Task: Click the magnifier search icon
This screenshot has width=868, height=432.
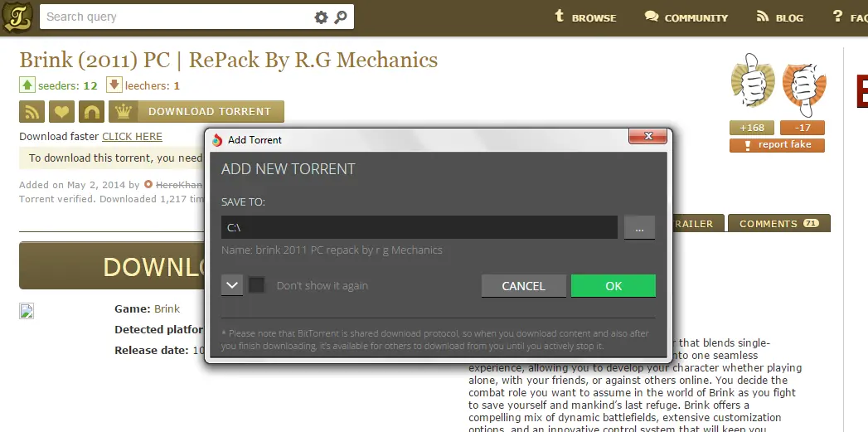Action: pos(341,17)
